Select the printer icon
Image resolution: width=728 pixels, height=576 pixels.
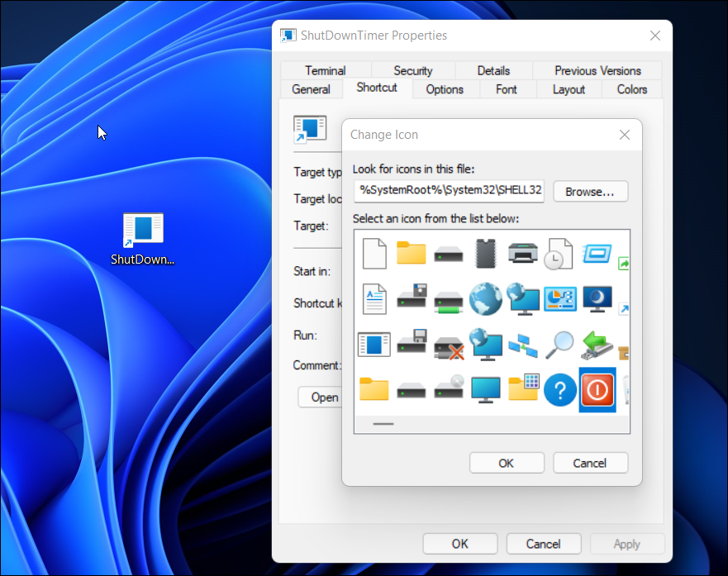pos(522,253)
